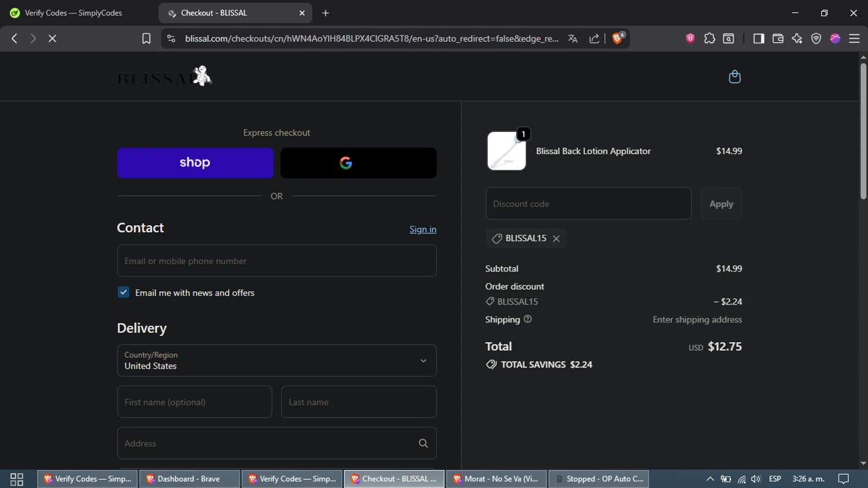Screen dimensions: 868x488
Task: Close the Checkout - BLISSAL tab
Action: [302, 13]
